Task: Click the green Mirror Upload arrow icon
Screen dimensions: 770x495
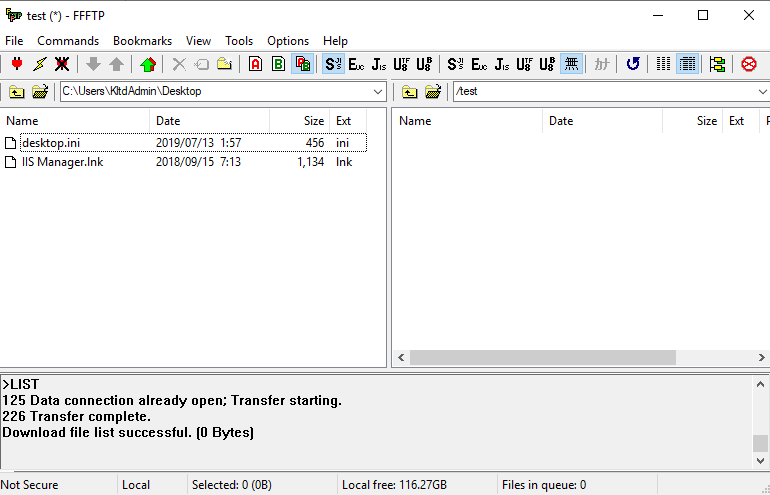Action: [x=148, y=64]
